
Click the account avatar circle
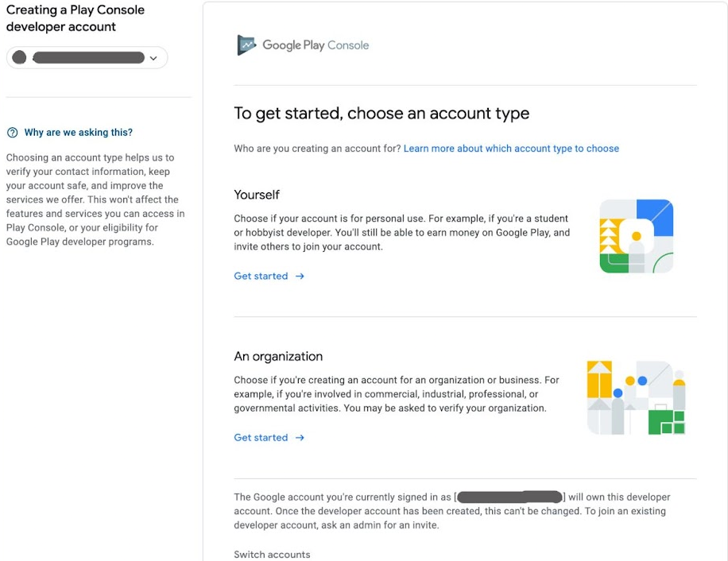pos(20,57)
